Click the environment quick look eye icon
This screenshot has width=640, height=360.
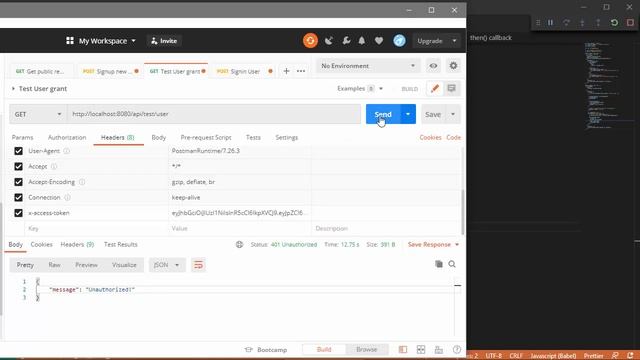433,66
